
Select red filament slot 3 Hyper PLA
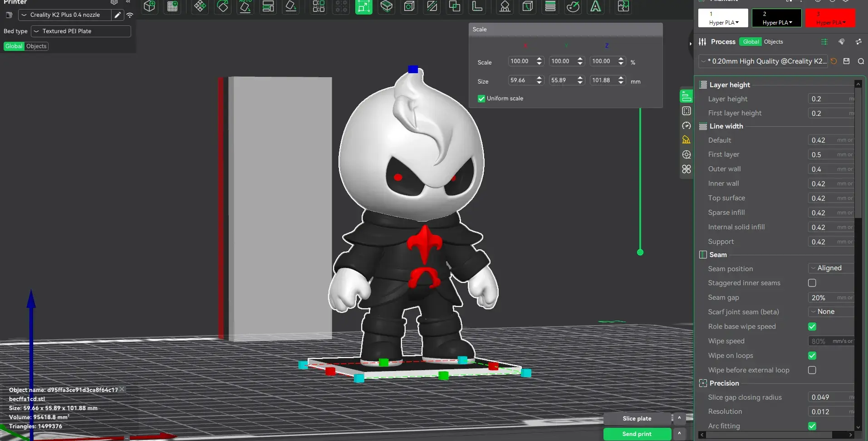[x=830, y=18]
